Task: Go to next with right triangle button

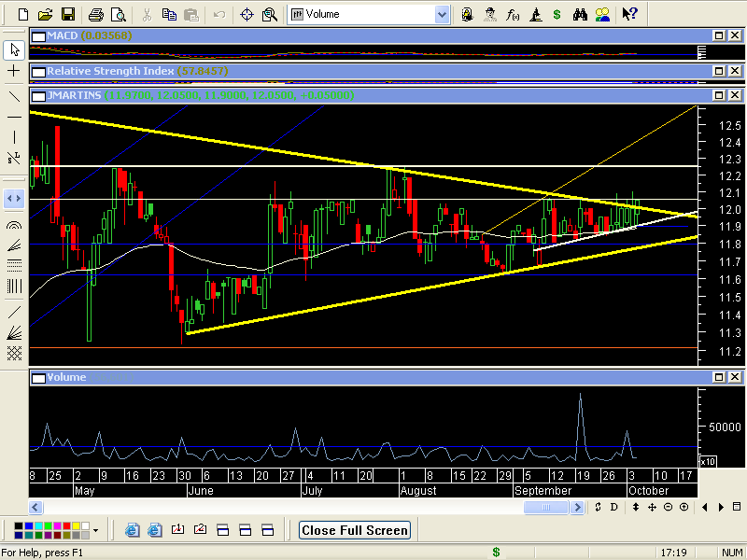Action: (x=721, y=507)
